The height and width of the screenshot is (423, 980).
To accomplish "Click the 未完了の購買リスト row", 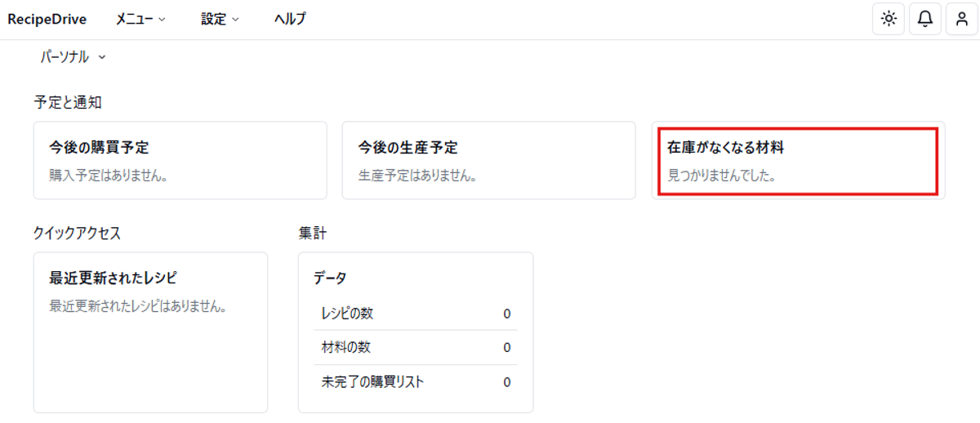I will 416,381.
